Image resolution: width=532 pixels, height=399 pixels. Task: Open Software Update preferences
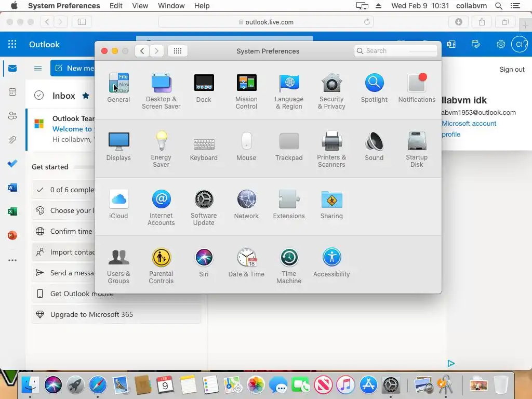pos(204,208)
